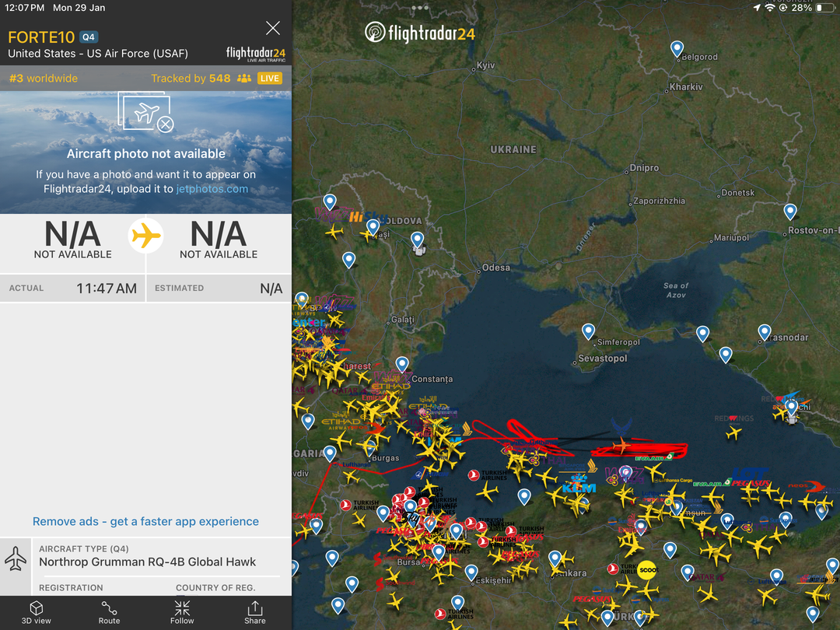Tap the Kharkiv city label
Image resolution: width=840 pixels, height=630 pixels.
(686, 87)
